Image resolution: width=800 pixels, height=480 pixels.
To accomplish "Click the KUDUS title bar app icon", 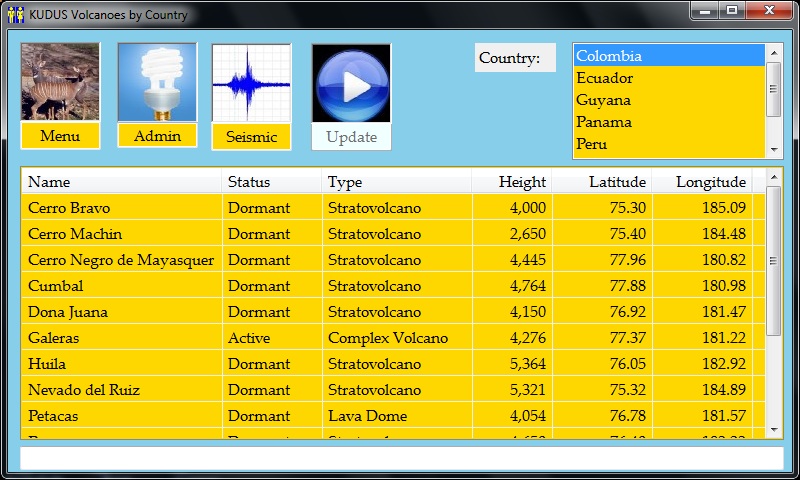I will point(16,15).
